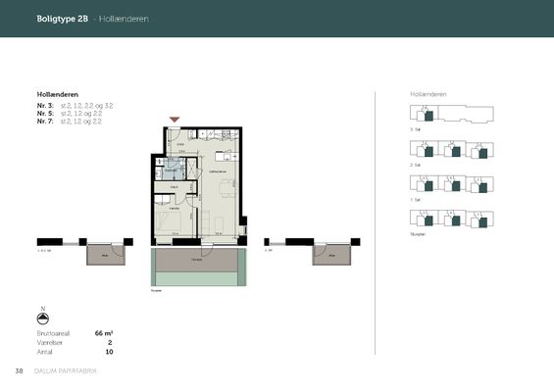554x392 pixels.
Task: Click the green terrace area of floor plan
Action: [x=199, y=267]
